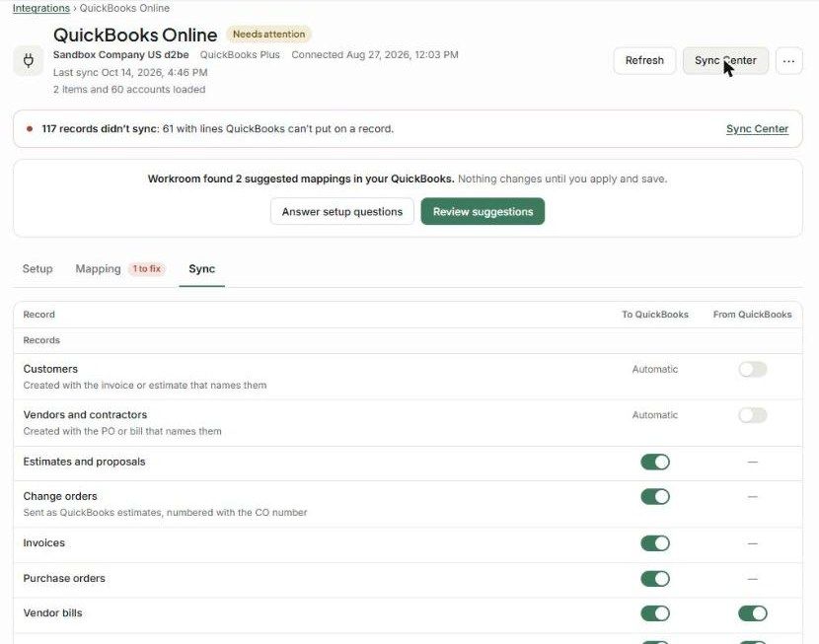This screenshot has height=644, width=819.
Task: Click the Records section heading
Action: click(x=41, y=340)
